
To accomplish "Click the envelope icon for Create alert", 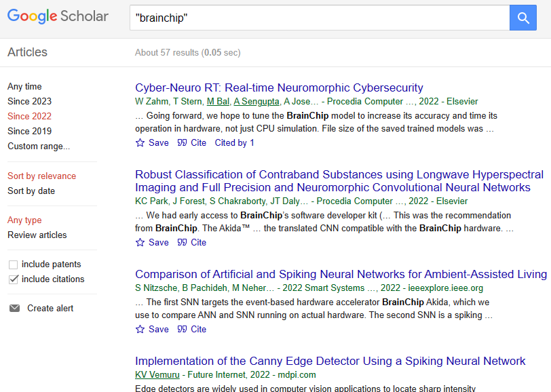I will [x=14, y=309].
